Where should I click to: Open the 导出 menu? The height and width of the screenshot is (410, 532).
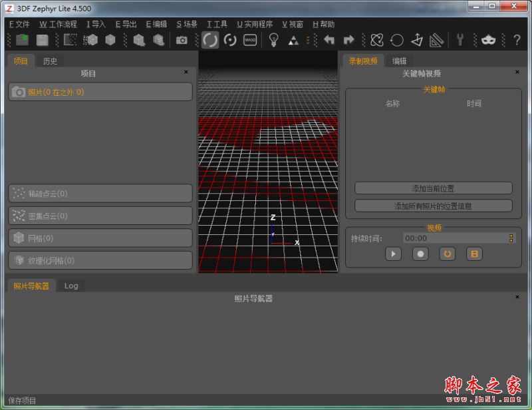coord(126,24)
